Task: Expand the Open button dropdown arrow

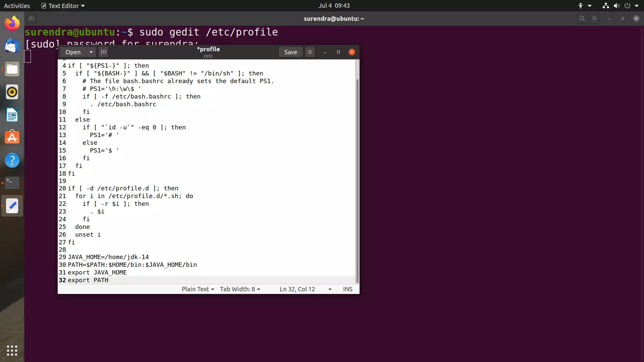Action: coord(91,52)
